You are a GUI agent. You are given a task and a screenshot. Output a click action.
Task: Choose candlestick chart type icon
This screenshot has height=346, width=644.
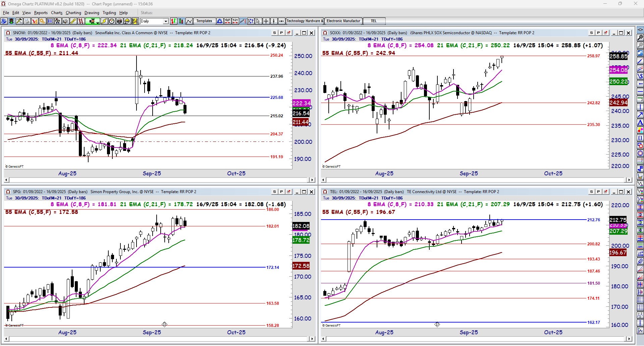(x=181, y=21)
